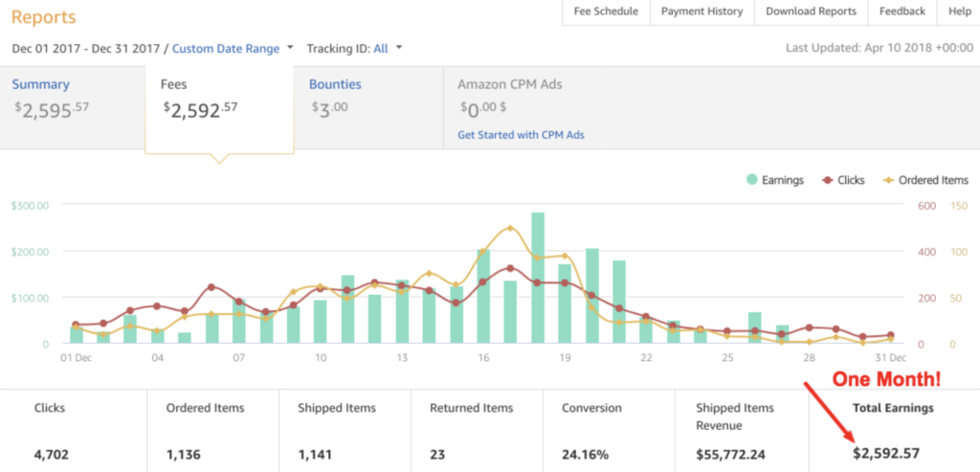Image resolution: width=980 pixels, height=472 pixels.
Task: Click the date range Dec 01 2017 - Dec 31 2017
Action: point(86,49)
